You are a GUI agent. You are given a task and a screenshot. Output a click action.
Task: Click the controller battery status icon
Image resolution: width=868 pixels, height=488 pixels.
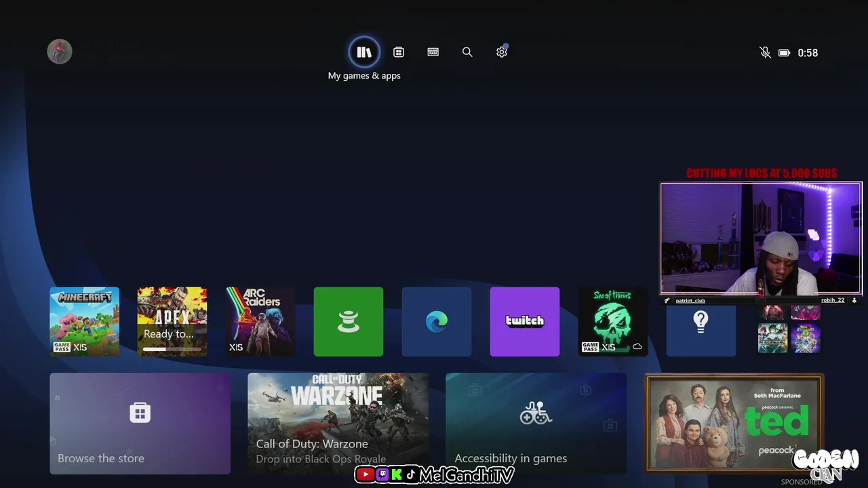(x=784, y=53)
